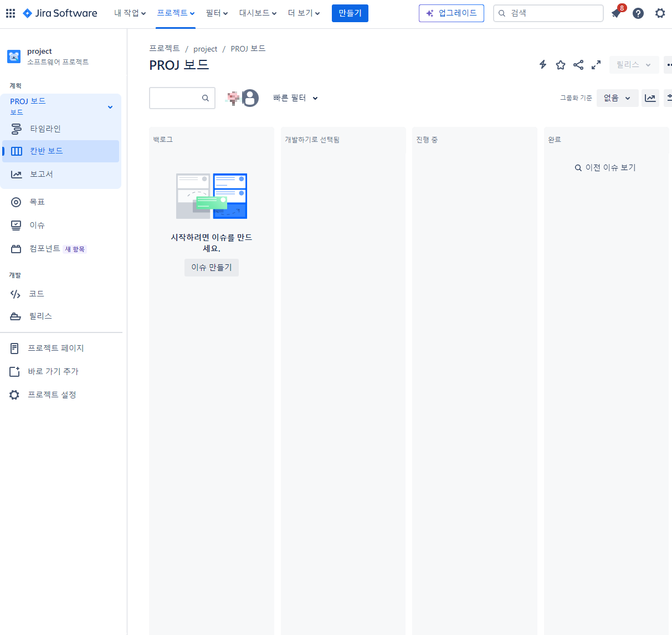Open the 릴리스 dropdown button

pyautogui.click(x=634, y=65)
